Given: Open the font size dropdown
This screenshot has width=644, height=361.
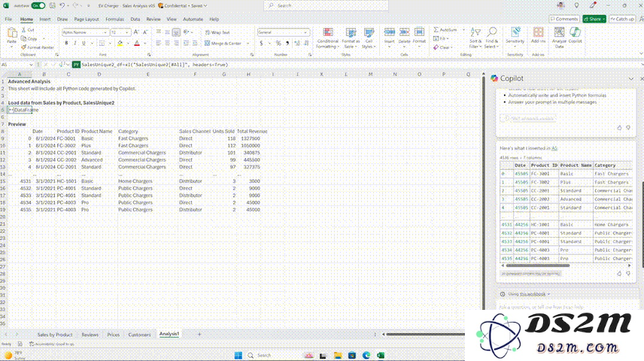Looking at the screenshot, I should (127, 32).
